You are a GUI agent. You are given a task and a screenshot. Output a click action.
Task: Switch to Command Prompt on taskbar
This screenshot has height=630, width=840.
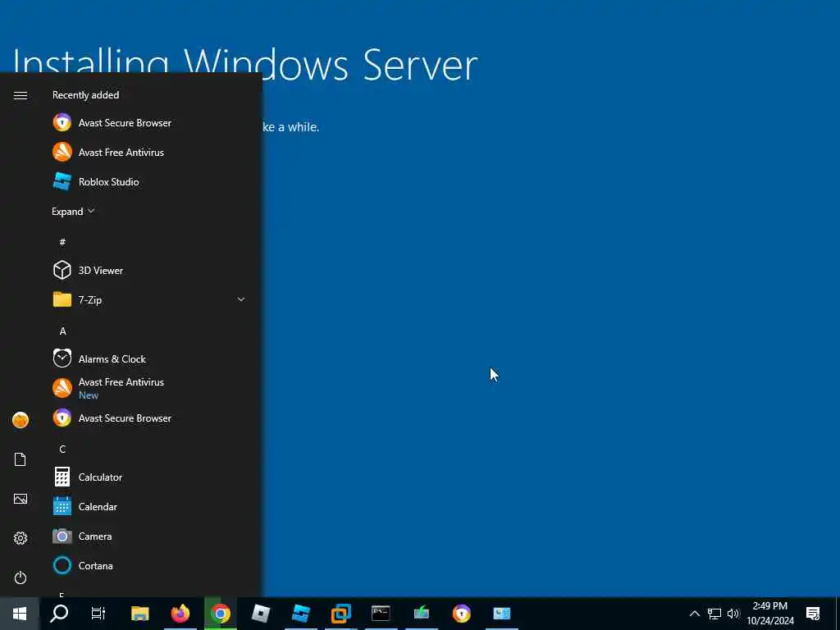pos(381,614)
